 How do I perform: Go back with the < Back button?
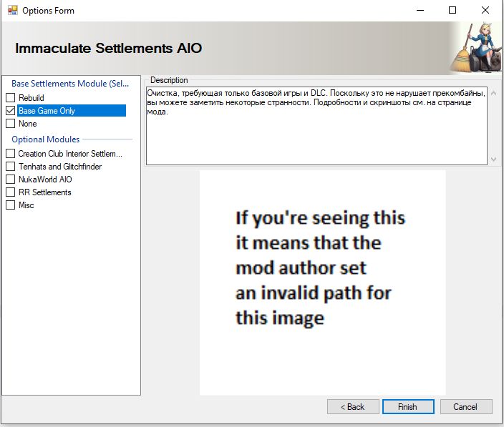click(x=353, y=407)
